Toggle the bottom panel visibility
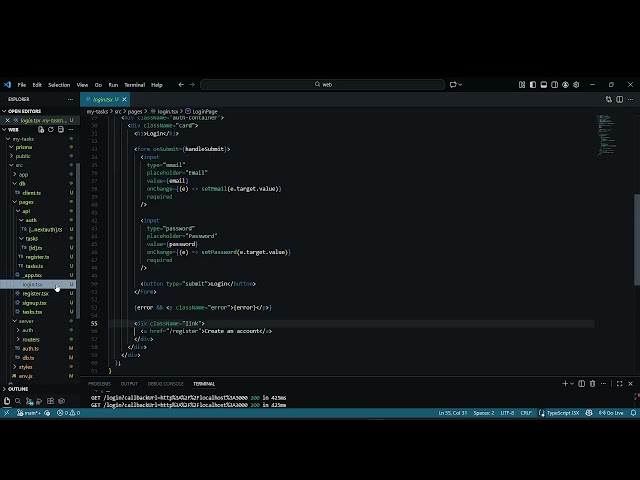 (x=544, y=84)
